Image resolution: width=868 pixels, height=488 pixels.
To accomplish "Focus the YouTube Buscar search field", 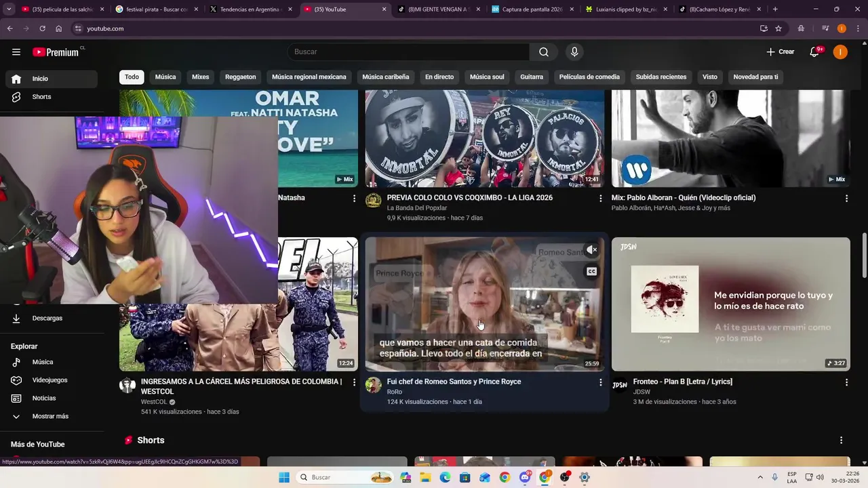I will click(x=409, y=52).
